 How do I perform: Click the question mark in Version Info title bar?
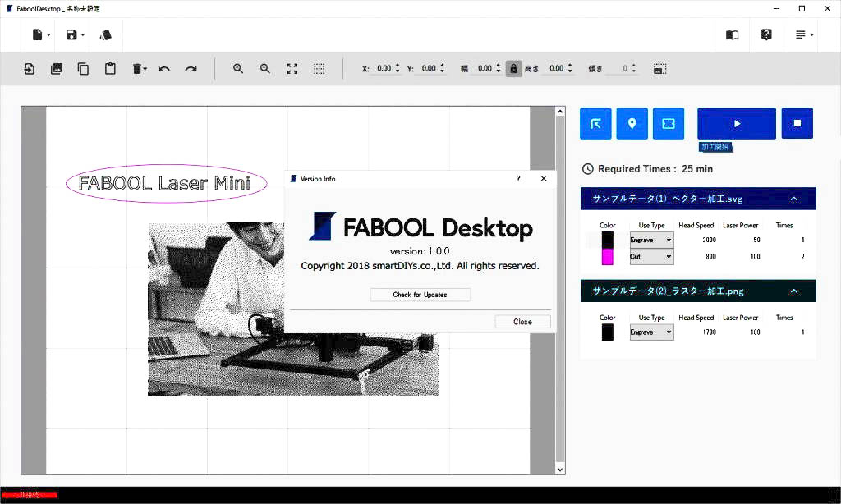(x=518, y=179)
